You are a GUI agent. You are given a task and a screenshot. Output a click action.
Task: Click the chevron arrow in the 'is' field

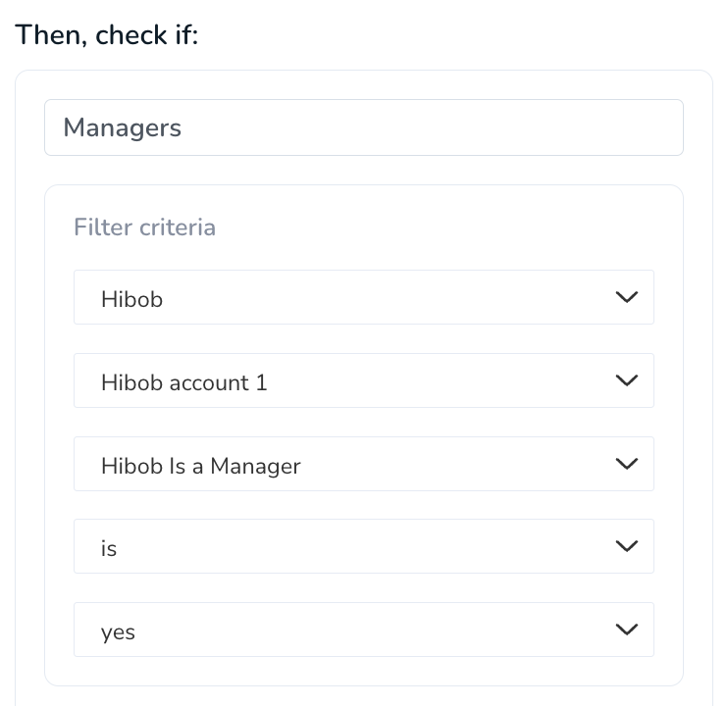[626, 546]
